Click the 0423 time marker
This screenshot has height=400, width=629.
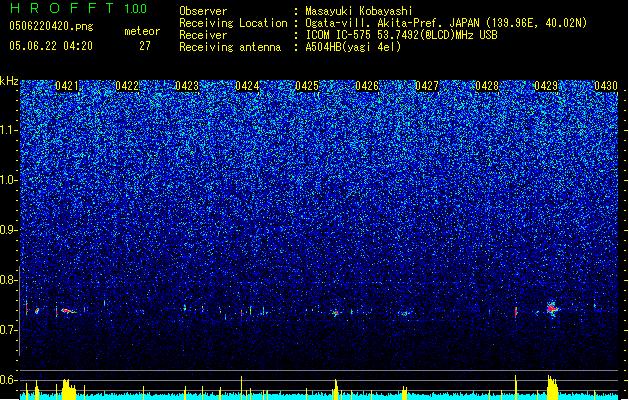pyautogui.click(x=187, y=86)
